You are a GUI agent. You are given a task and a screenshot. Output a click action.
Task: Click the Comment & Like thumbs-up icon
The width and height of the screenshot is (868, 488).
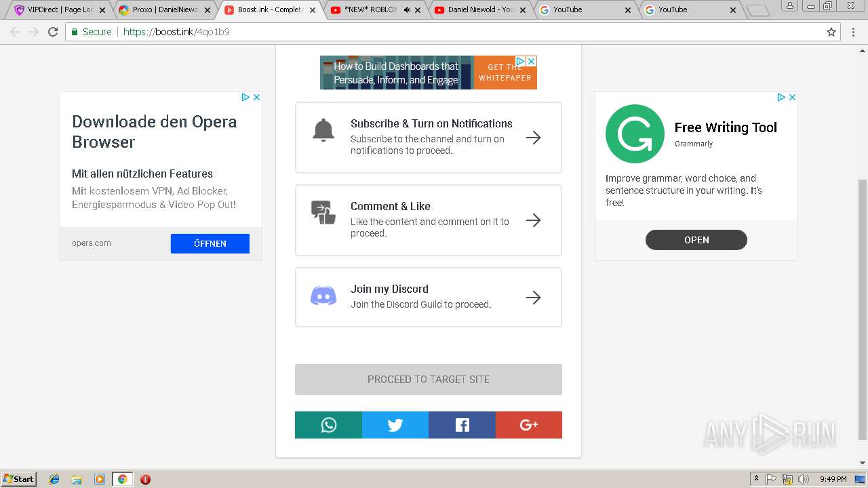click(x=323, y=213)
